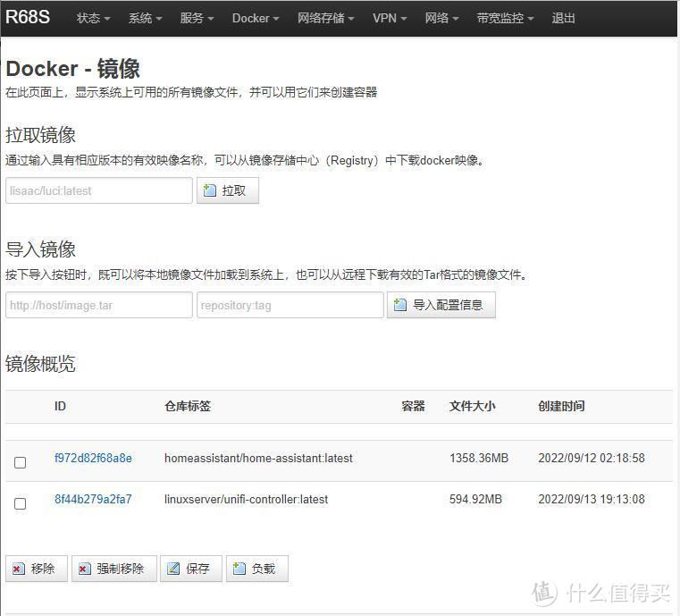680x616 pixels.
Task: Open the 状态 dropdown menu
Action: coord(93,18)
